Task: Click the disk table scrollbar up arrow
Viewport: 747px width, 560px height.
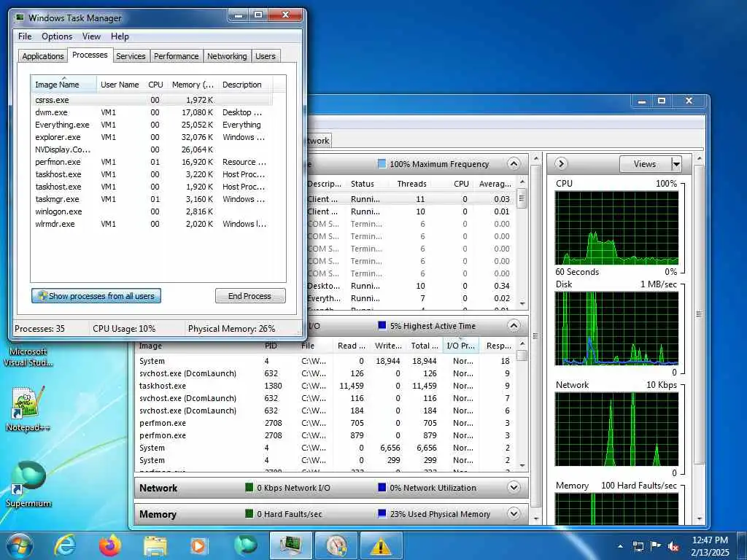Action: tap(522, 344)
